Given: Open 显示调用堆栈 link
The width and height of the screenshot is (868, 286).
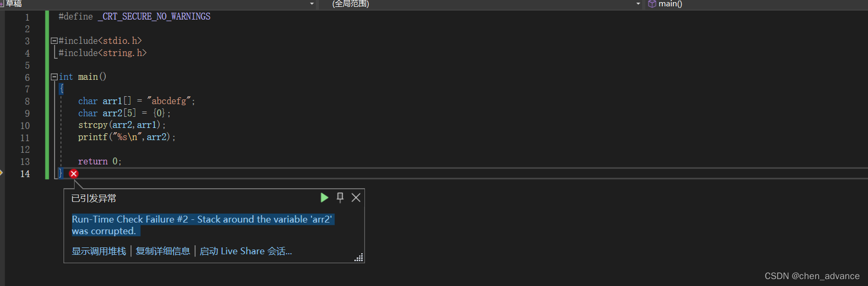Looking at the screenshot, I should [x=99, y=251].
